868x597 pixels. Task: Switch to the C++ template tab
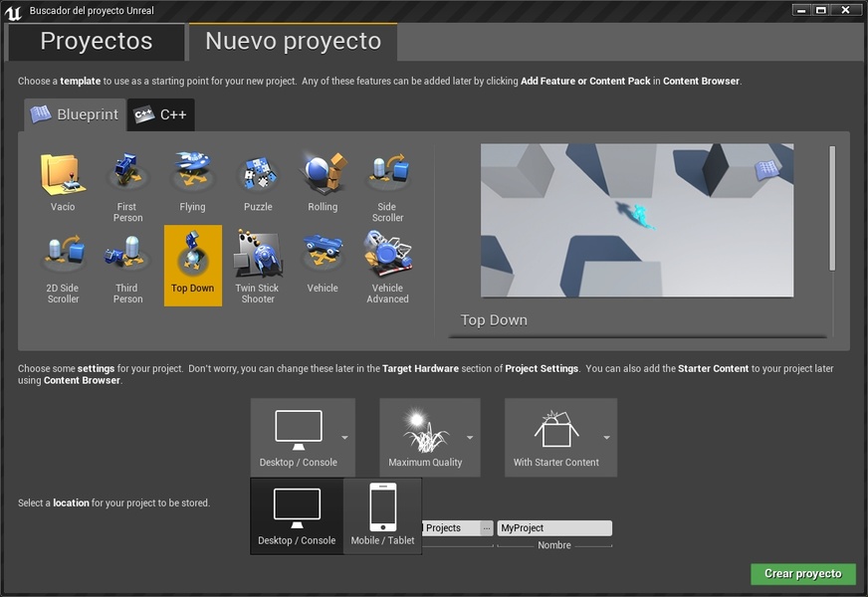click(x=161, y=114)
